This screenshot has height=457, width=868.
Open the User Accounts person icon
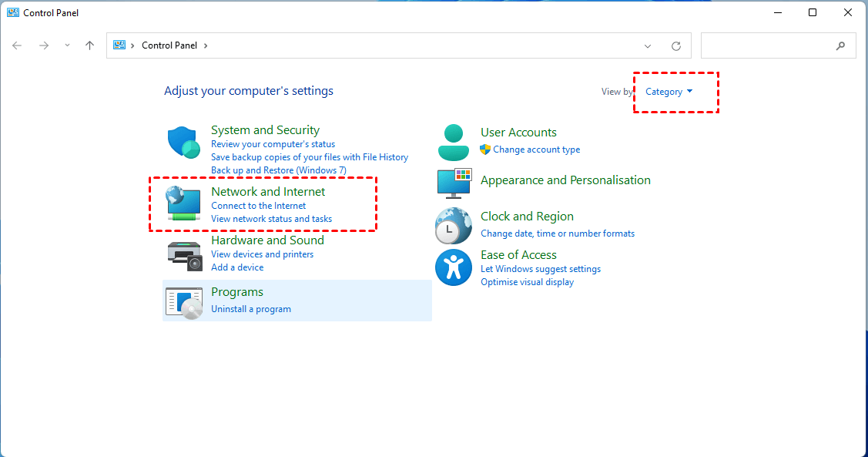[454, 143]
